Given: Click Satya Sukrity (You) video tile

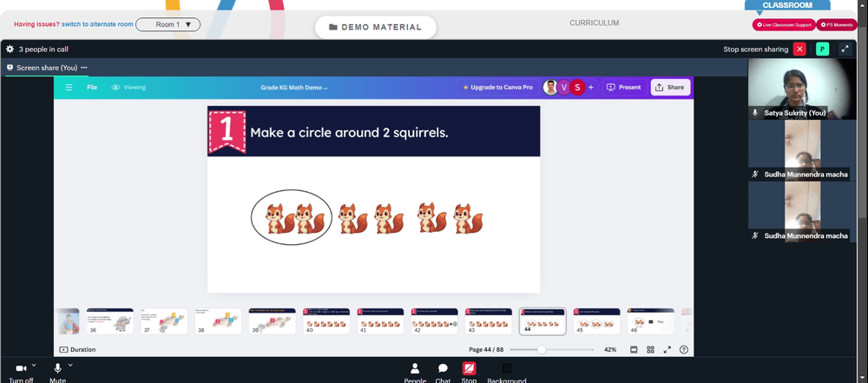Looking at the screenshot, I should pyautogui.click(x=802, y=89).
